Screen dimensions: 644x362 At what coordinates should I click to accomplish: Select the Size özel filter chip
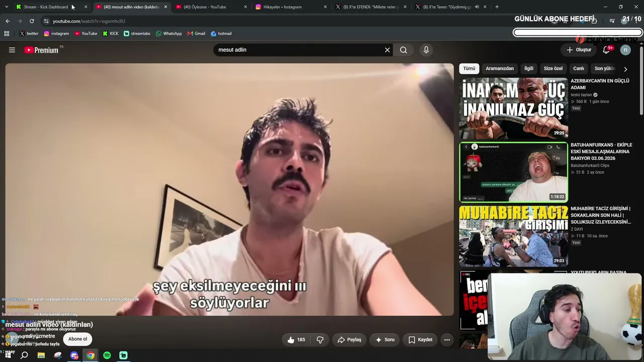pos(553,68)
